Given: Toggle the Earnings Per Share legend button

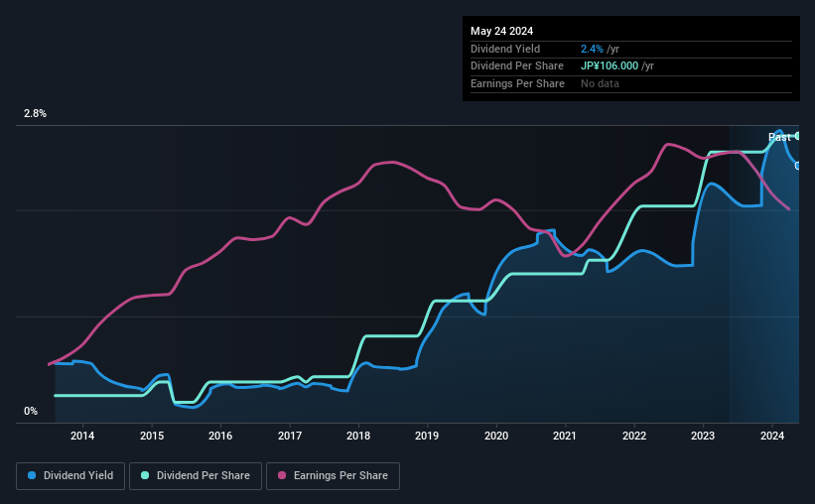Looking at the screenshot, I should (333, 476).
